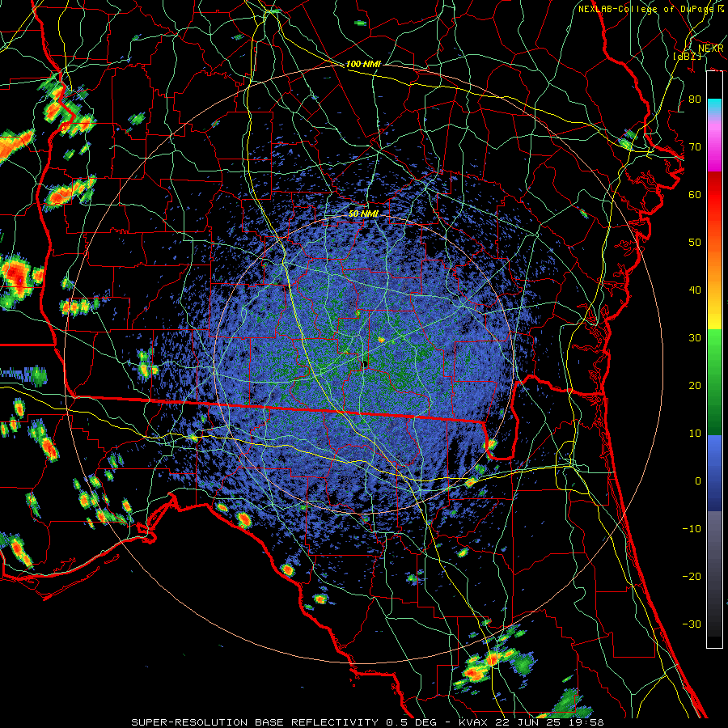Viewport: 728px width, 728px height.
Task: Click the "NEXR" label in the corner
Action: (711, 48)
